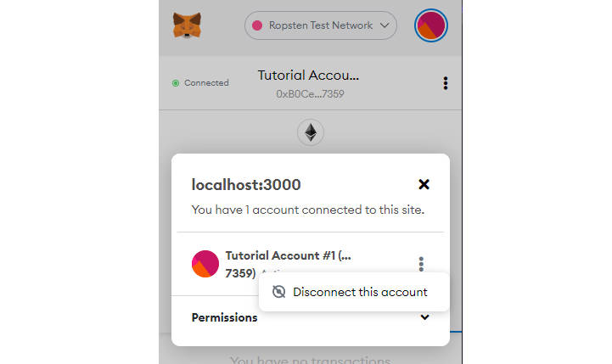The height and width of the screenshot is (364, 612).
Task: Click the Tutorial Account name in header
Action: (308, 76)
